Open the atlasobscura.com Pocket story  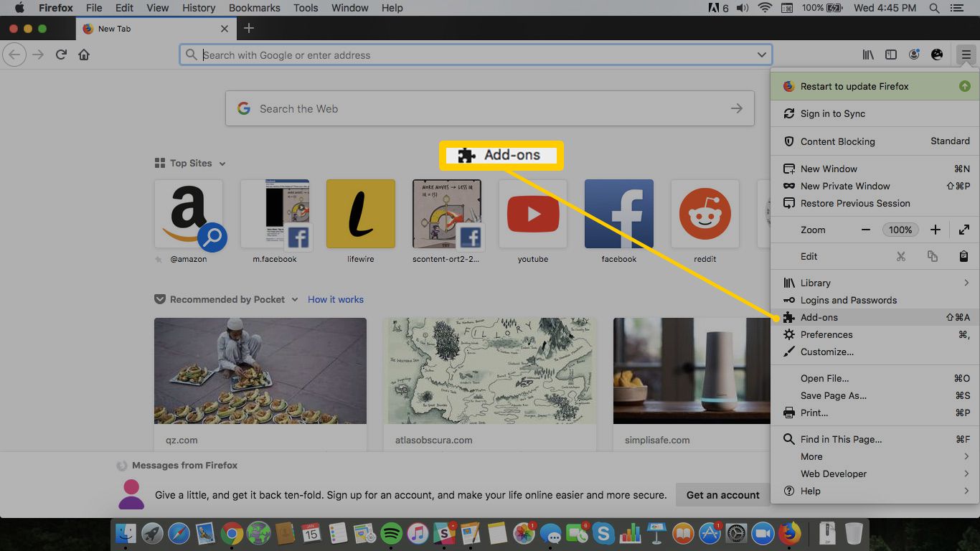pyautogui.click(x=490, y=384)
